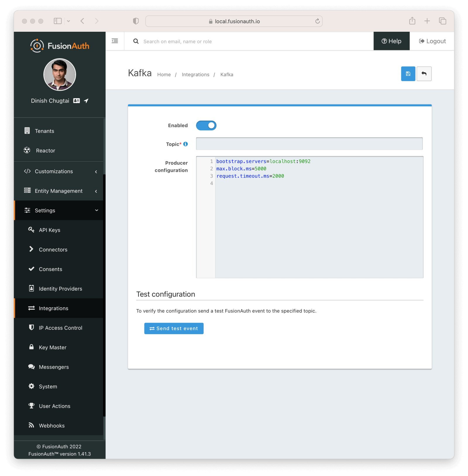Click the API Keys key icon
Screen dimensions: 468x476
[31, 230]
